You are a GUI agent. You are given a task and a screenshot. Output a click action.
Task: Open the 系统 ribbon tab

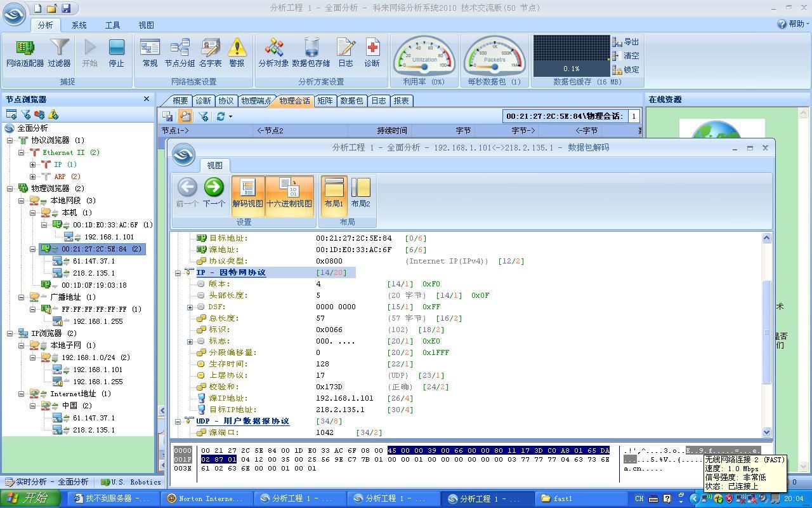pos(79,25)
